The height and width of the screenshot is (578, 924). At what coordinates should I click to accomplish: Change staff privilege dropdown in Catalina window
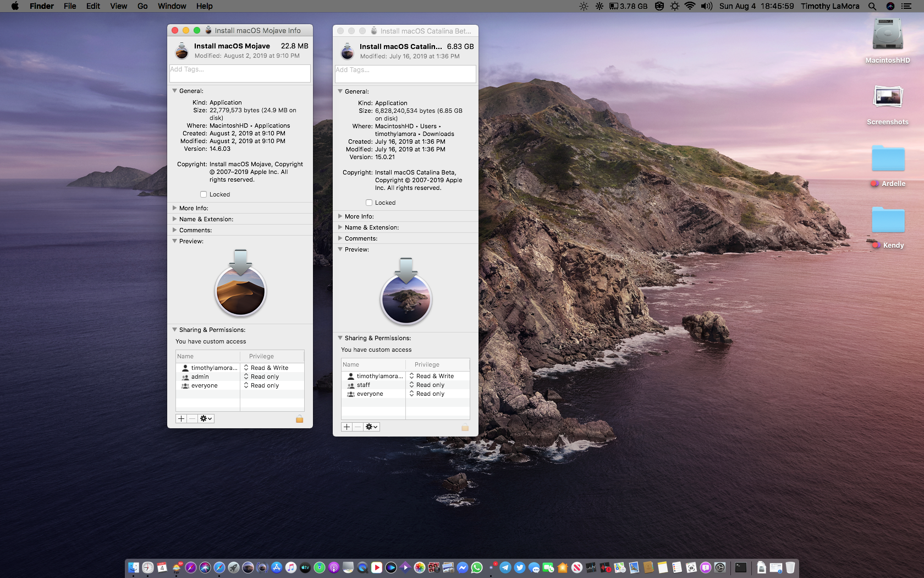(x=427, y=385)
